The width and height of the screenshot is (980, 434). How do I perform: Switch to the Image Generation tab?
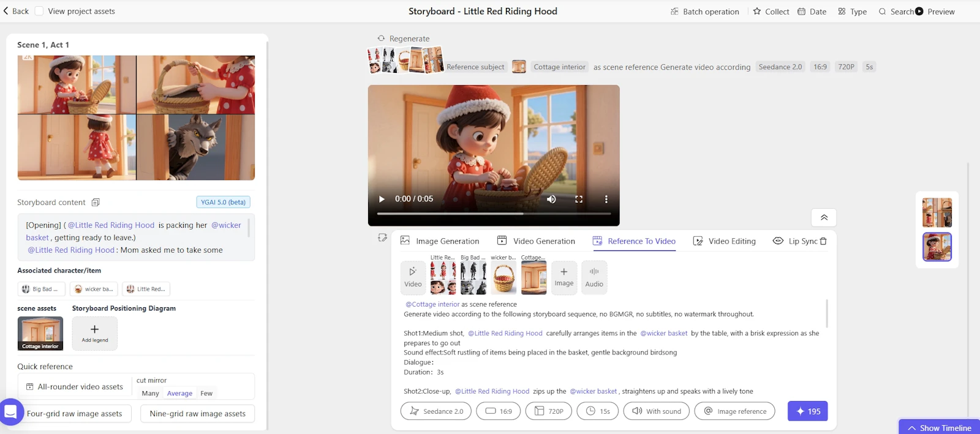(x=440, y=241)
